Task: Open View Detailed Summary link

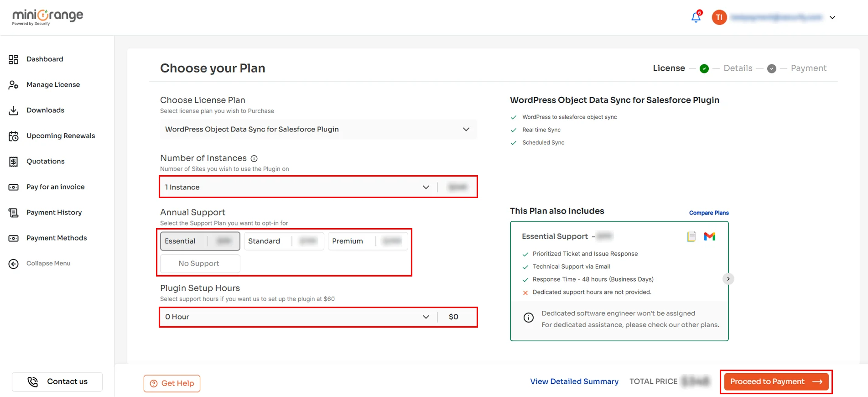Action: tap(574, 381)
